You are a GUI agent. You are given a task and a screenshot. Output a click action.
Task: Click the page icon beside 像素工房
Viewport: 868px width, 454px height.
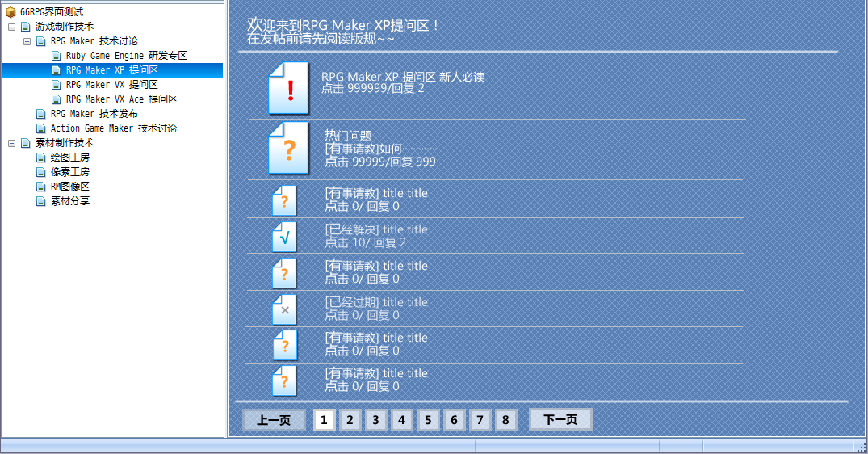40,172
